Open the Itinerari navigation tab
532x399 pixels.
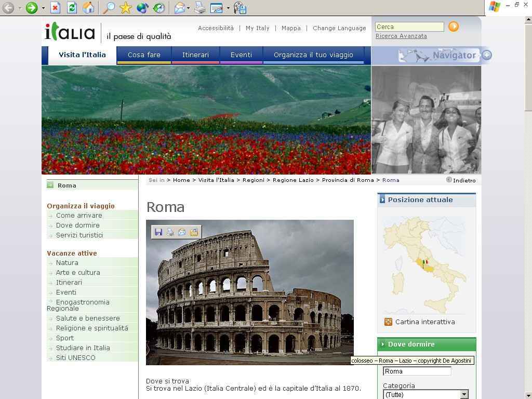195,55
